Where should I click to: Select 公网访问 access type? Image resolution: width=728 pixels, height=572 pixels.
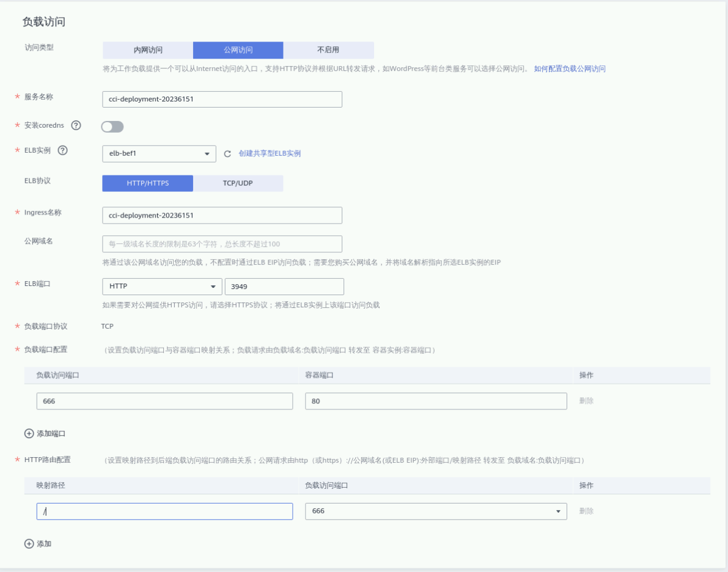(238, 50)
